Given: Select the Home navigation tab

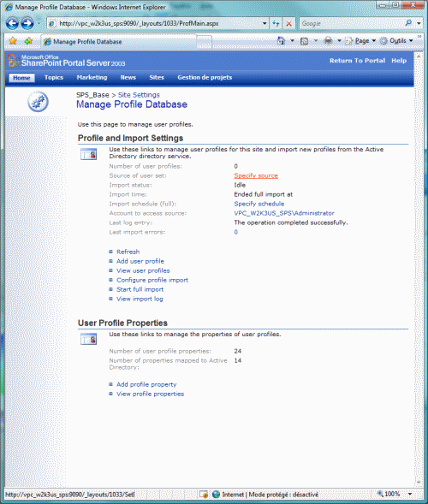Looking at the screenshot, I should pos(21,78).
